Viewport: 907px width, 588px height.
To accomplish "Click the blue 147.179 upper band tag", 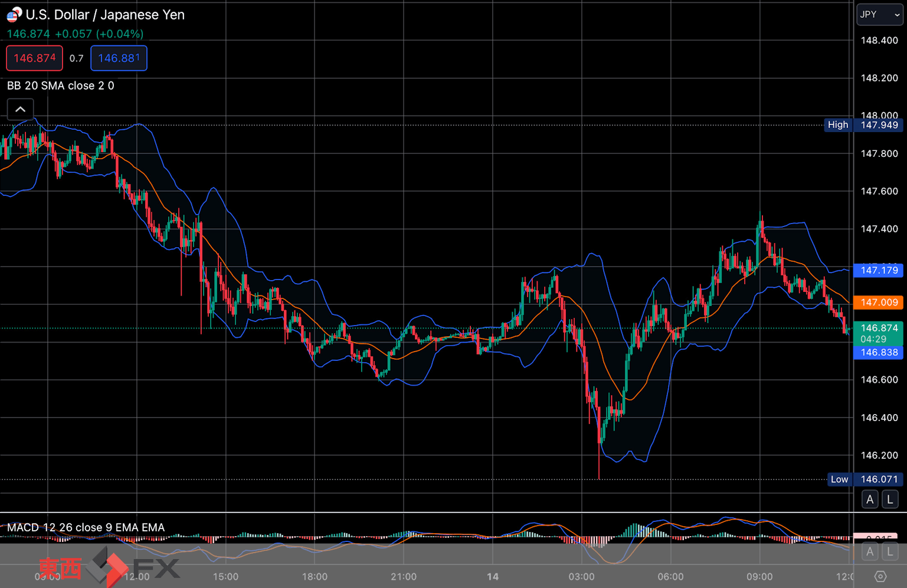I will click(x=878, y=270).
